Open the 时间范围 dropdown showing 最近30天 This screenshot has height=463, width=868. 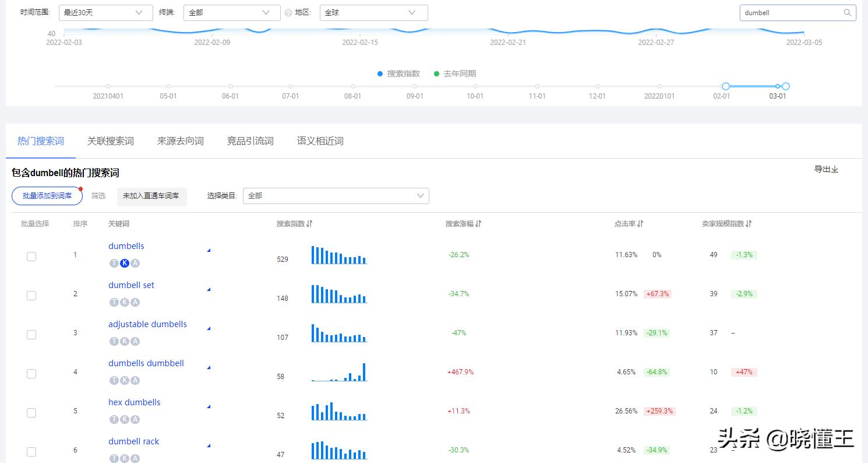[105, 12]
